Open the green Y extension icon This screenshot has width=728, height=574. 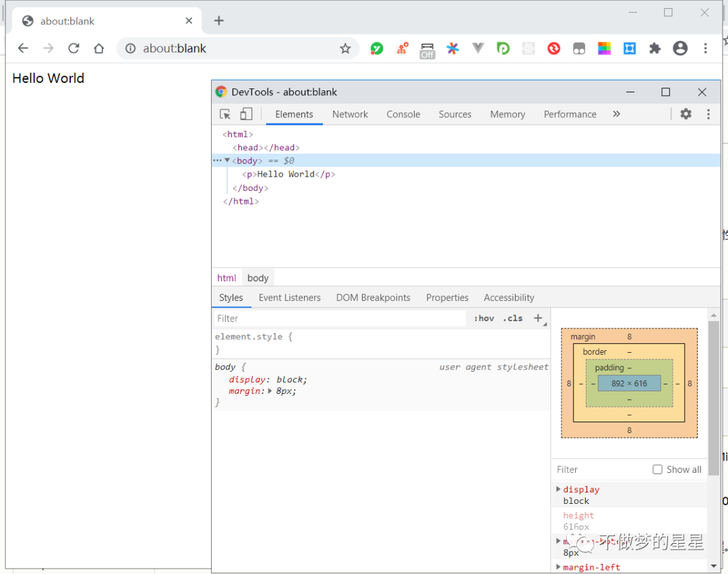pyautogui.click(x=377, y=49)
